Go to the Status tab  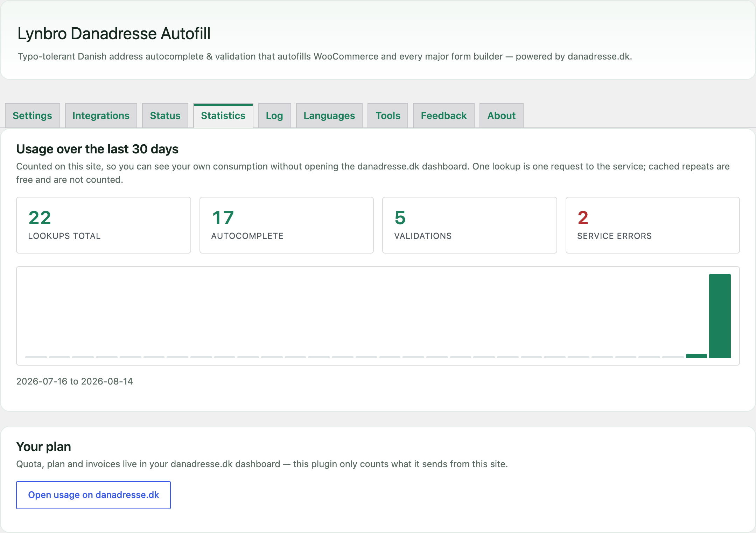(x=165, y=116)
